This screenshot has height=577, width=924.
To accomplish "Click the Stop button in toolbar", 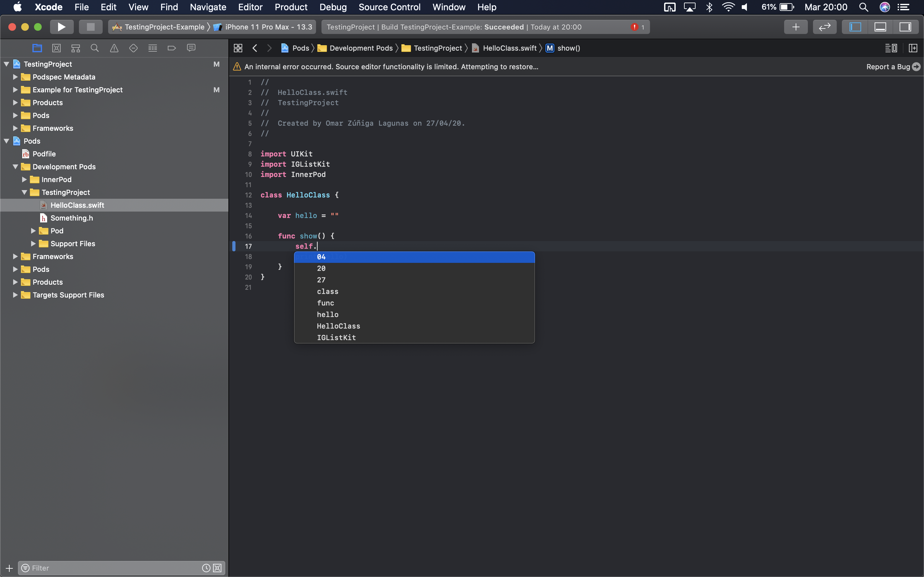I will (90, 27).
